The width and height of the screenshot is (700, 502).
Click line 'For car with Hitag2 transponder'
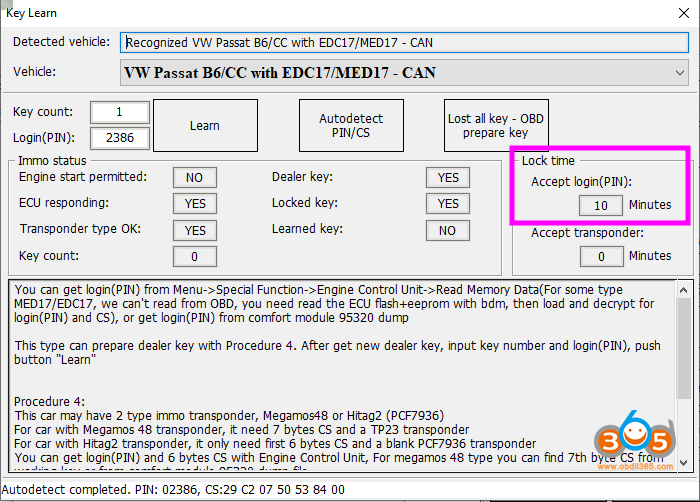point(275,443)
